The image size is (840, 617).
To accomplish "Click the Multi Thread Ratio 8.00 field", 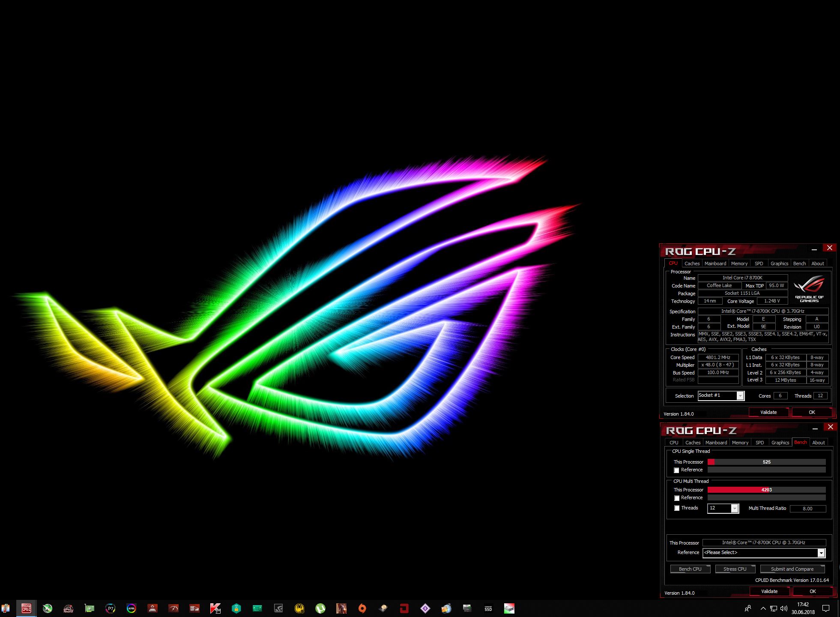I will [807, 509].
